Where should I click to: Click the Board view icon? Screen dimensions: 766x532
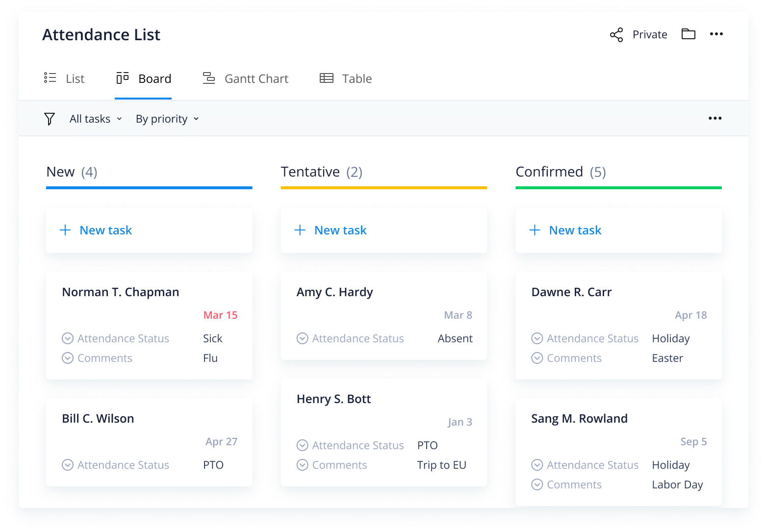pos(123,78)
